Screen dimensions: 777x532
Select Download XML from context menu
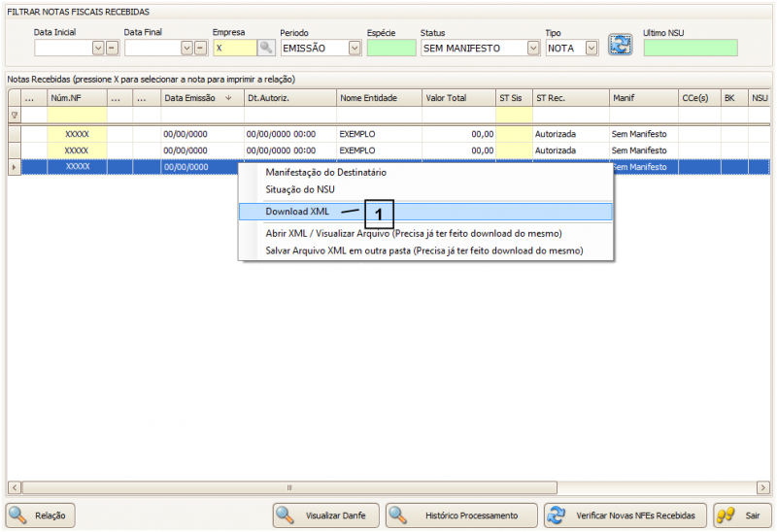298,212
